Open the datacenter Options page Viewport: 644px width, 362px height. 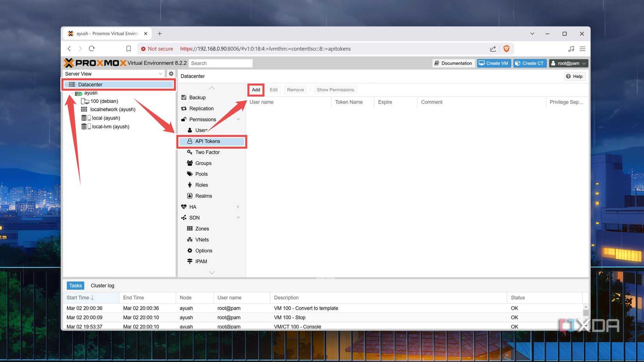203,250
